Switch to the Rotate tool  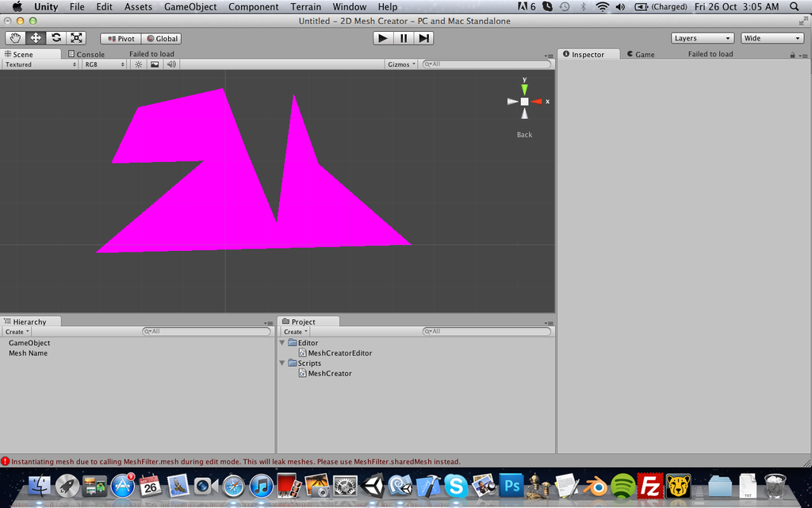click(56, 37)
